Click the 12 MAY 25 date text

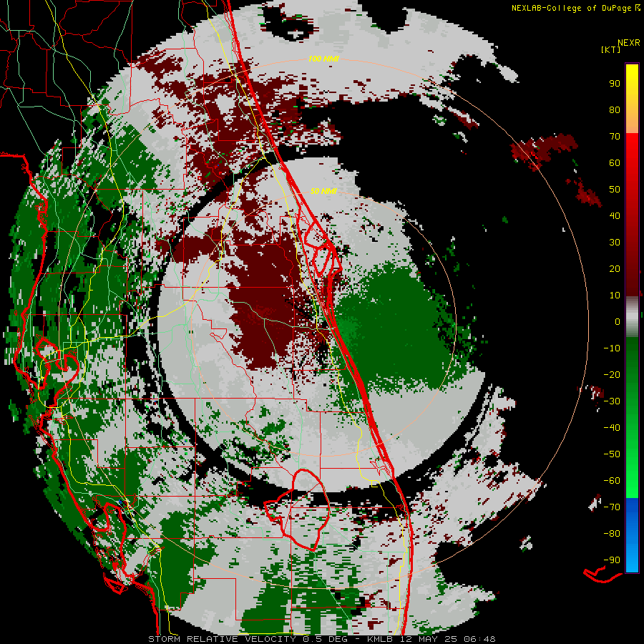pos(428,639)
